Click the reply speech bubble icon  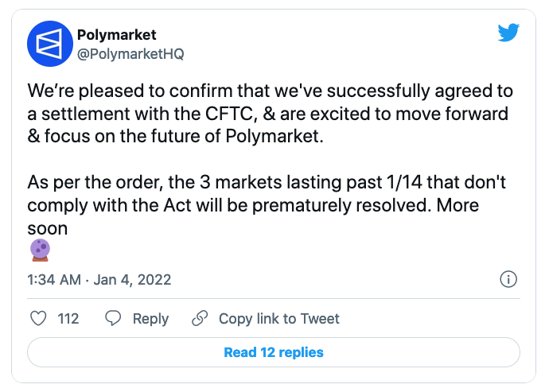113,318
